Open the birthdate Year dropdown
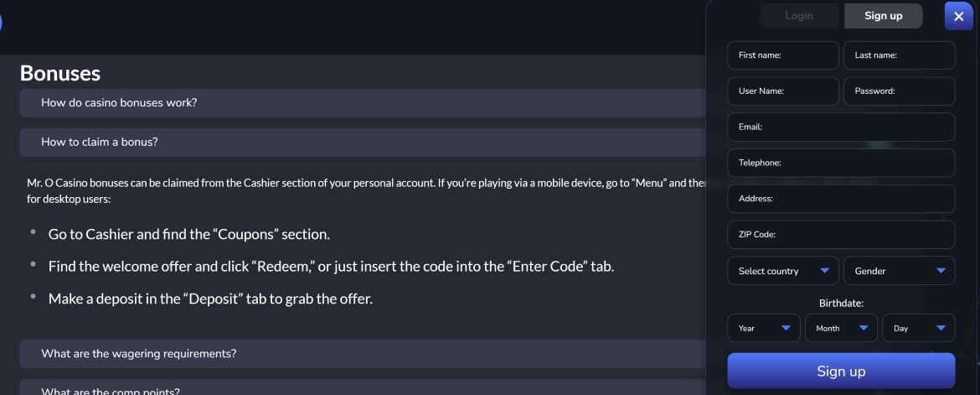 pyautogui.click(x=763, y=328)
